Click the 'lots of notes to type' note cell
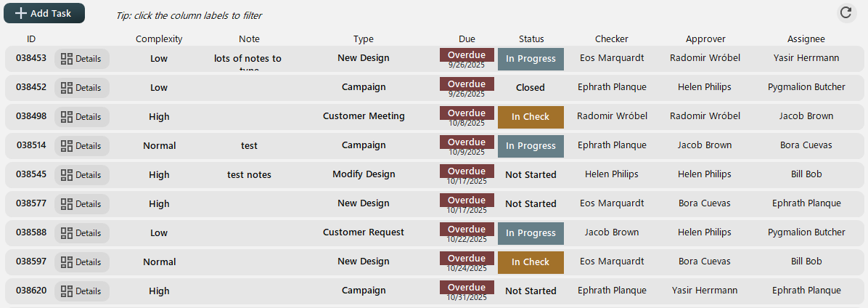This screenshot has width=868, height=308. click(248, 60)
